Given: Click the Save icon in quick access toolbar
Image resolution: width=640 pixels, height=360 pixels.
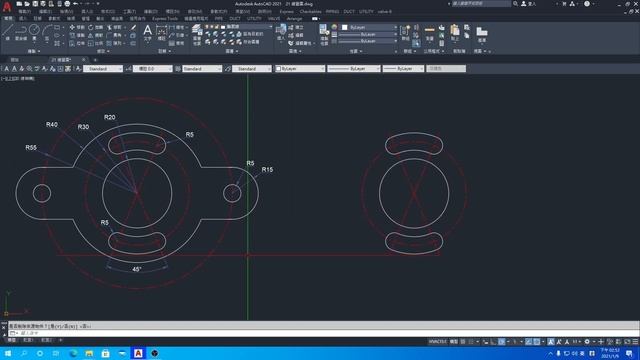Looking at the screenshot, I should (x=35, y=4).
